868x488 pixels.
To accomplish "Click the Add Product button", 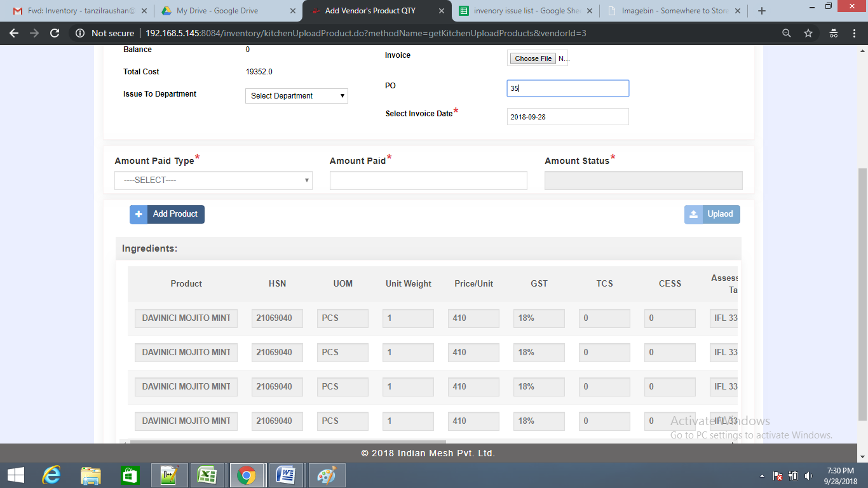I will pos(167,214).
